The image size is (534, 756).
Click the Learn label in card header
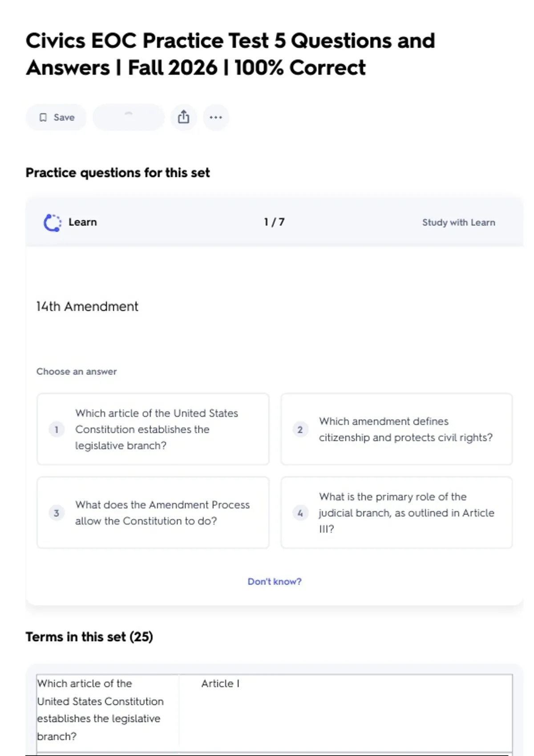[83, 222]
